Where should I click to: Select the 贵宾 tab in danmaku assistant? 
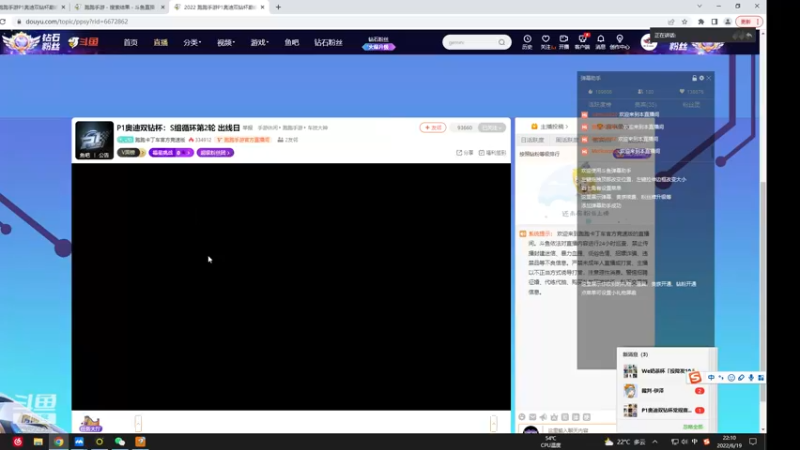coord(645,105)
